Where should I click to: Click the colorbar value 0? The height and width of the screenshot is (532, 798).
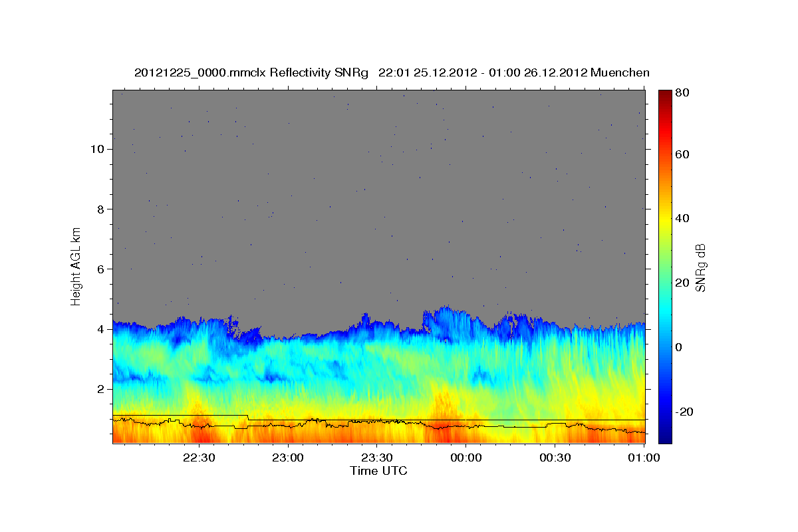(x=680, y=347)
